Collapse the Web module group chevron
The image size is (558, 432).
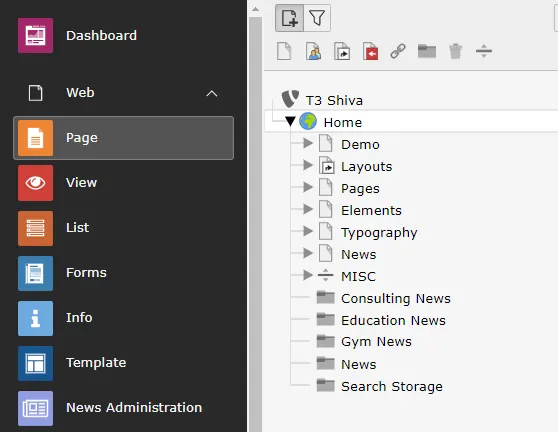click(x=212, y=94)
